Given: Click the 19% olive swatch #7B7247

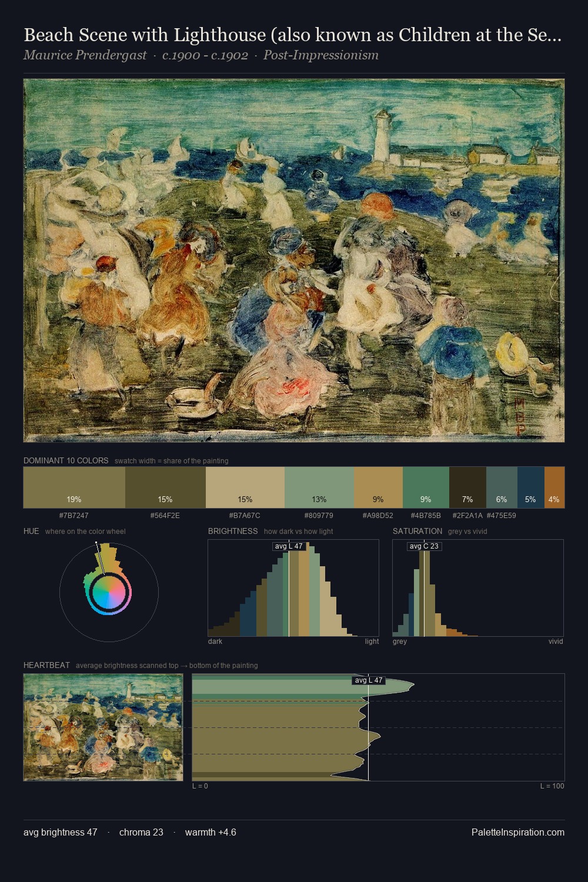Looking at the screenshot, I should 74,487.
